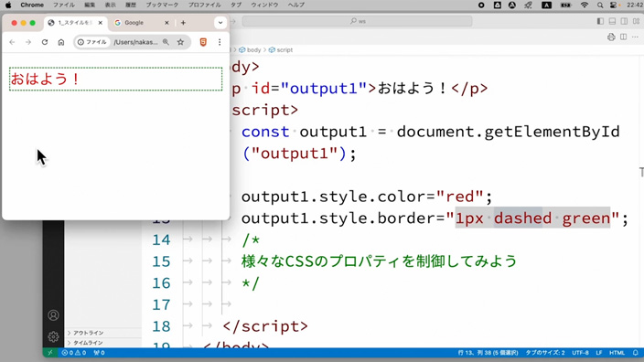644x362 pixels.
Task: Split the VS Code editor right
Action: 624,37
